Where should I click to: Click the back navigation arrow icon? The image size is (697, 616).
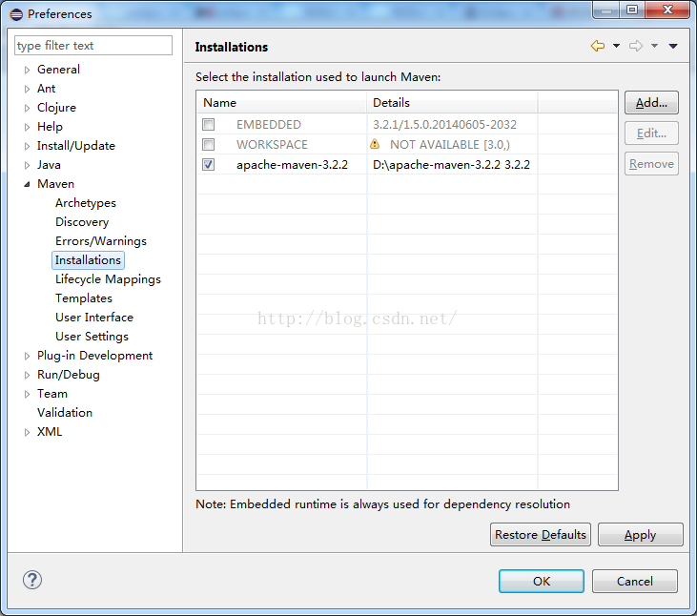point(598,46)
